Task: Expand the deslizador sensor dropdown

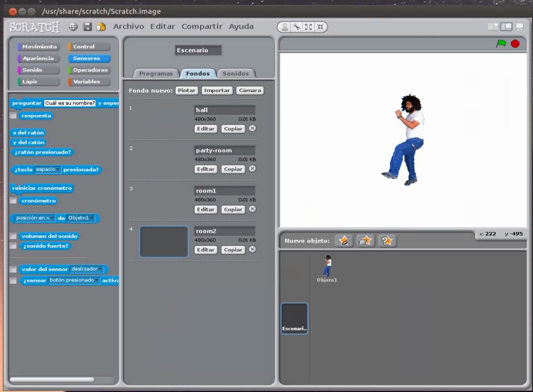Action: (100, 269)
